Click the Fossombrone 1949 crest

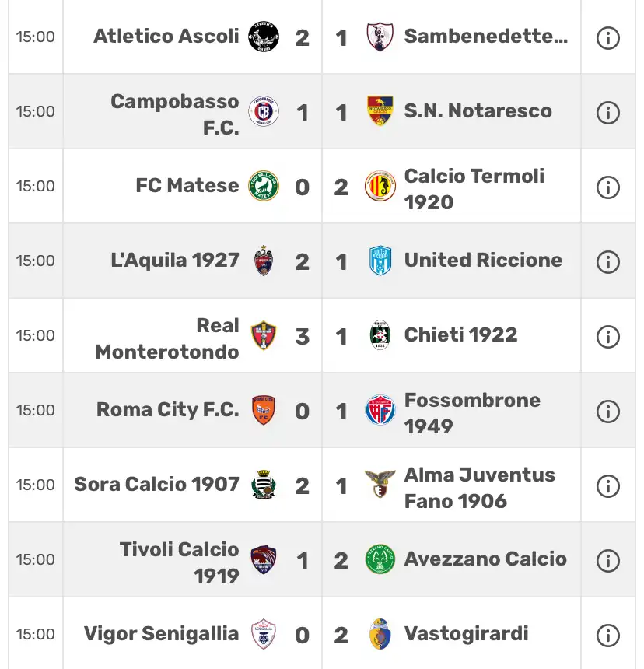tap(380, 410)
